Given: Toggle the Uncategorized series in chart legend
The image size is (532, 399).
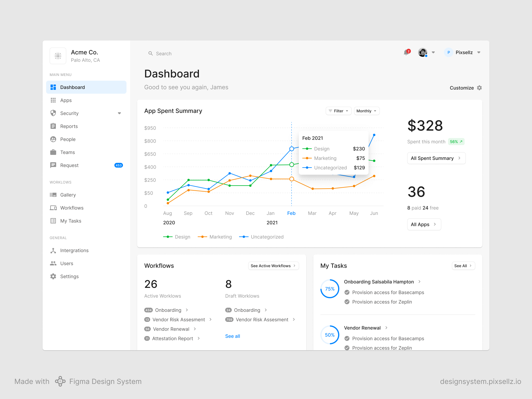Looking at the screenshot, I should coord(261,237).
